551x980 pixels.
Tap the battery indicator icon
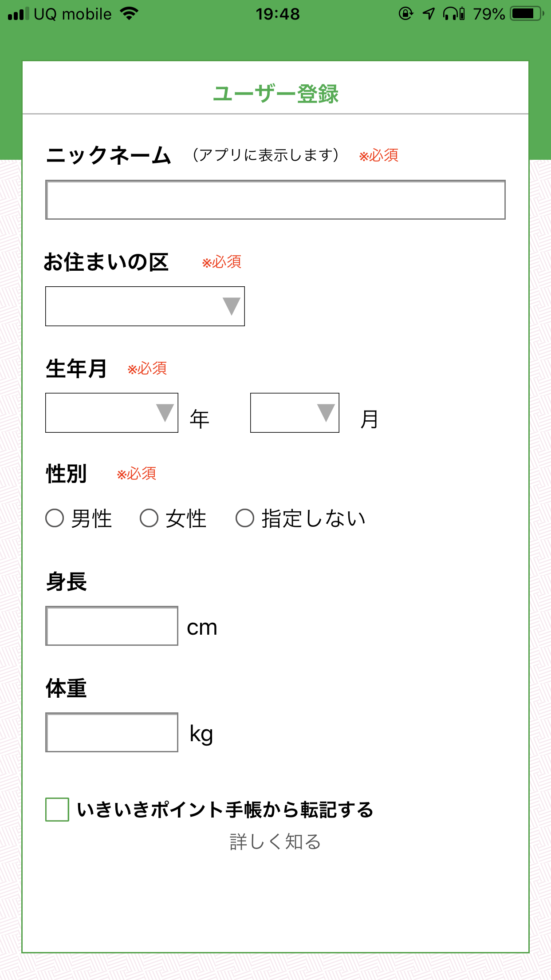coord(527,14)
